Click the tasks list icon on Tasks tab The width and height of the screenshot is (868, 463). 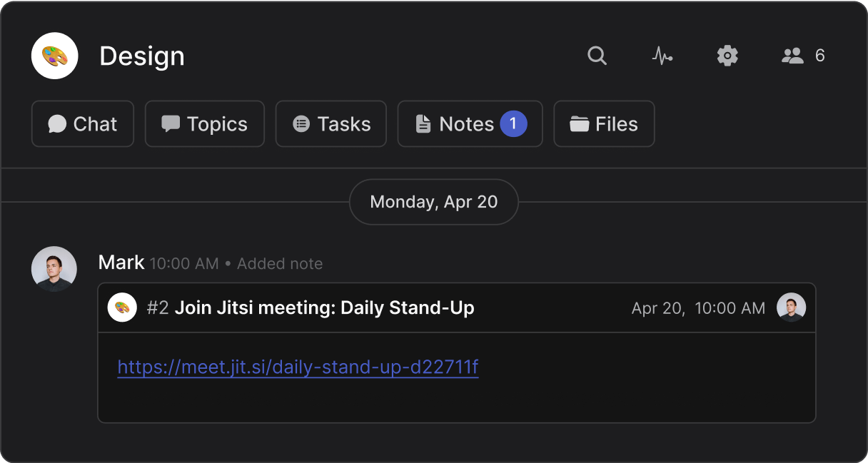[x=301, y=123]
